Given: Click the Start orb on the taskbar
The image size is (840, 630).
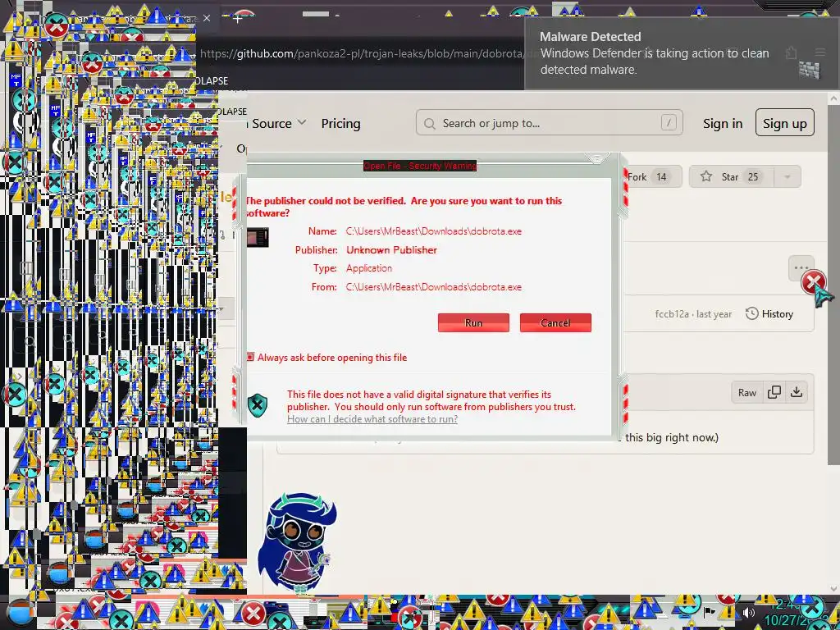Looking at the screenshot, I should point(21,613).
